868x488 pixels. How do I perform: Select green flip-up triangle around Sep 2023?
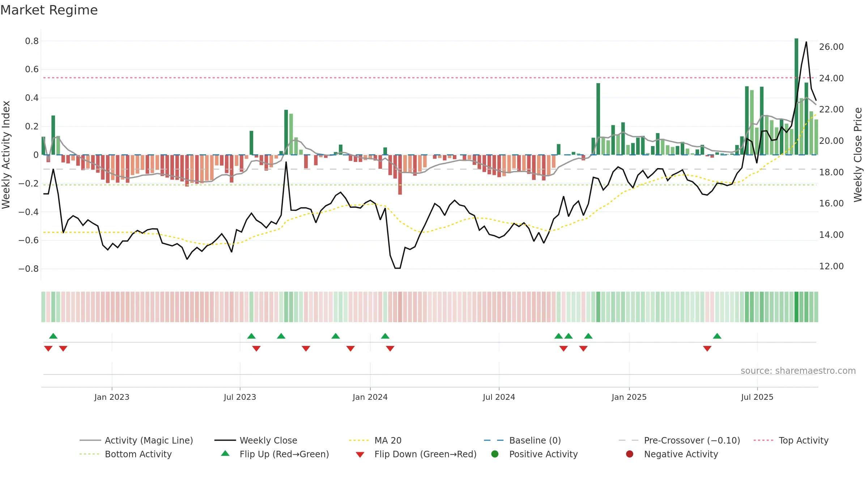(x=281, y=336)
